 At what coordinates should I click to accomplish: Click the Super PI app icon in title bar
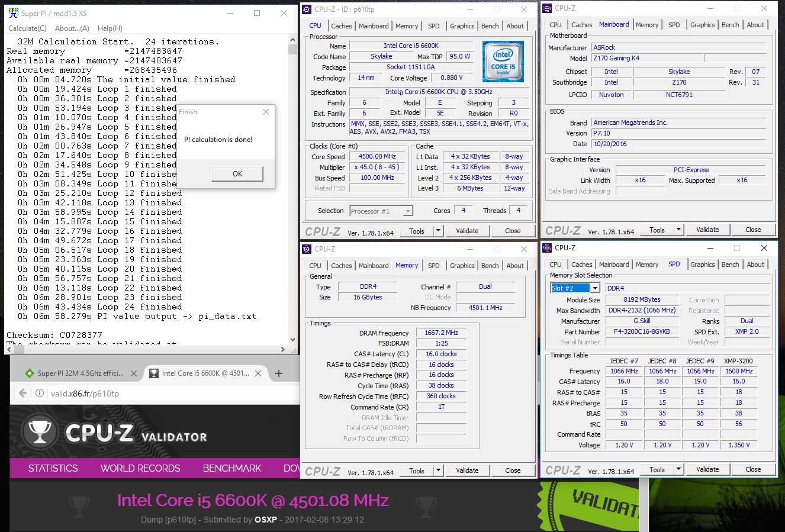pos(13,12)
